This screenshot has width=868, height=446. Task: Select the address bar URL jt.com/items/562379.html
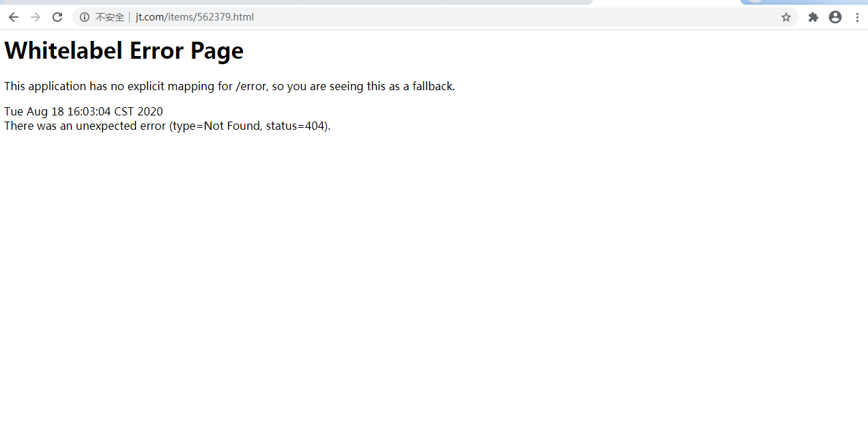coord(194,17)
